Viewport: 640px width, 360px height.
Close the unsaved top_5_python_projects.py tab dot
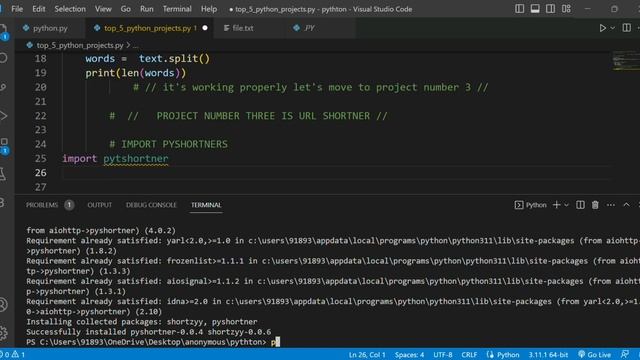click(205, 28)
